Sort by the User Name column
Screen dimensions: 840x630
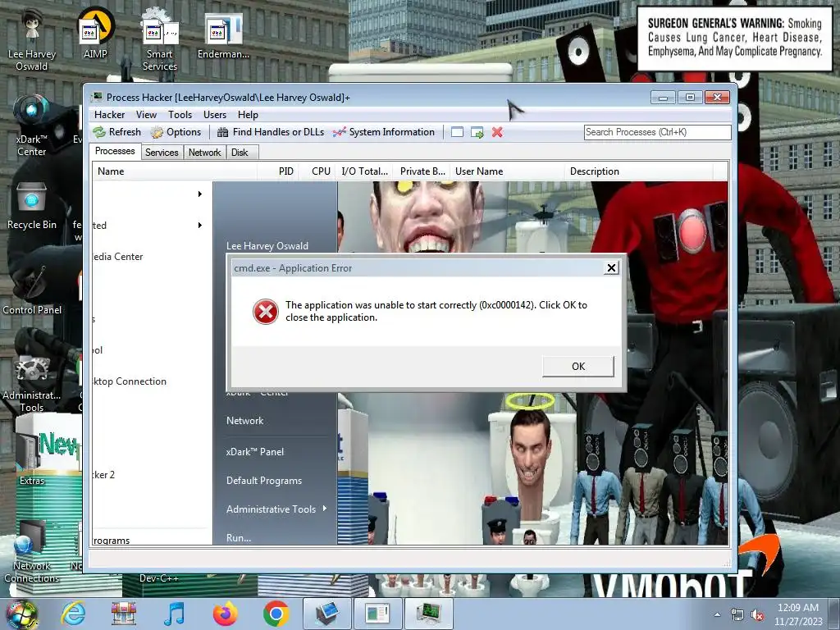click(507, 171)
